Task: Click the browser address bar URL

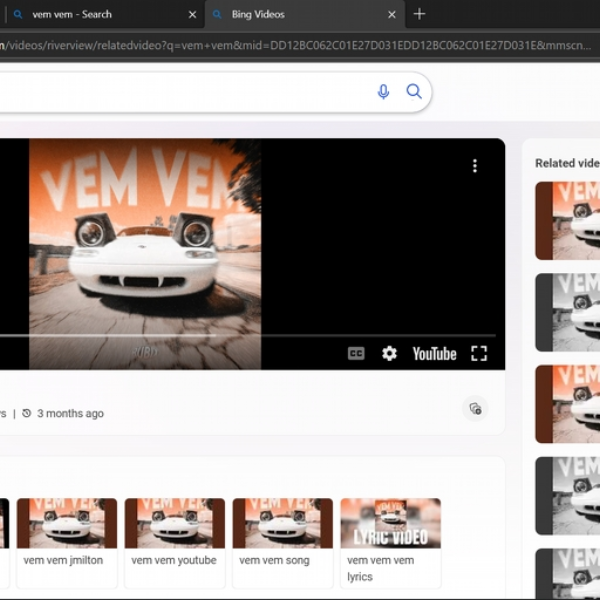Action: (x=295, y=46)
